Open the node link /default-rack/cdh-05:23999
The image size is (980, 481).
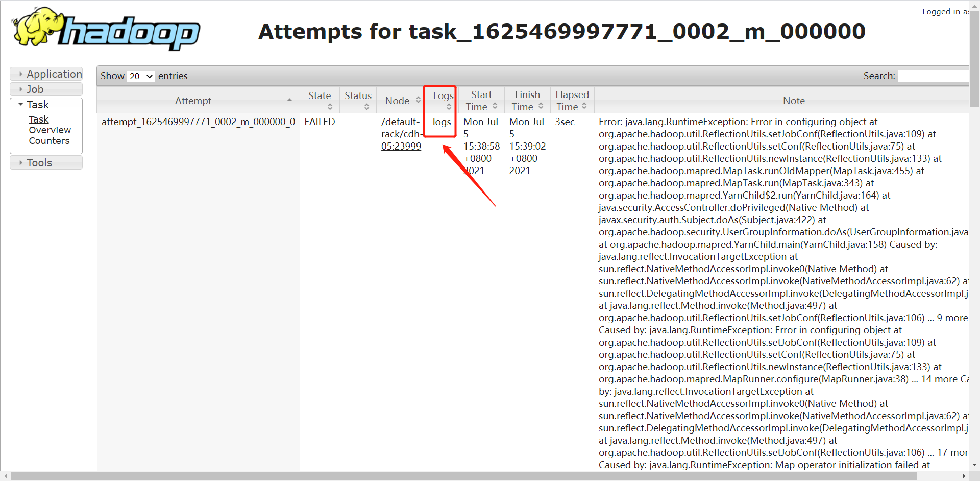coord(401,134)
